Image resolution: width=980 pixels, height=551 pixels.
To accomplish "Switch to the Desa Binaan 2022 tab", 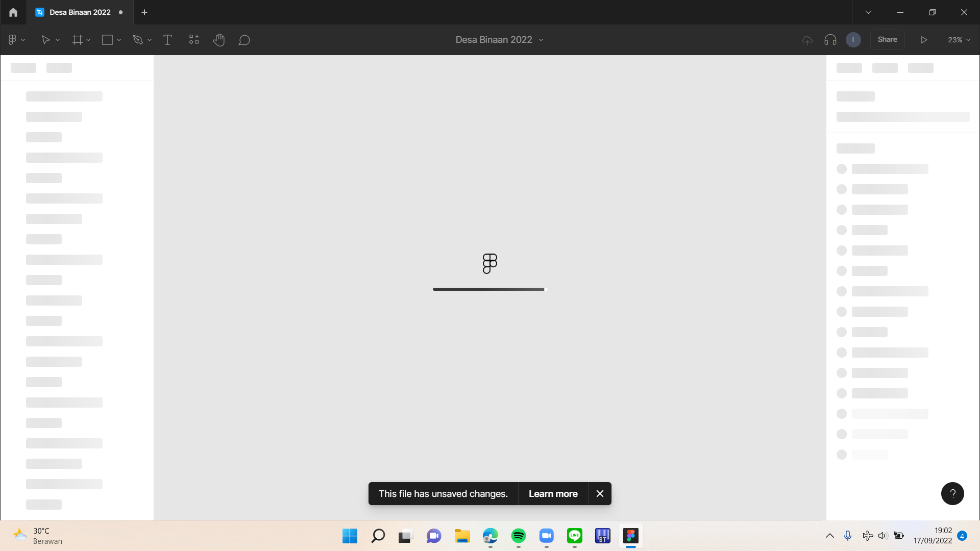I will tap(80, 12).
